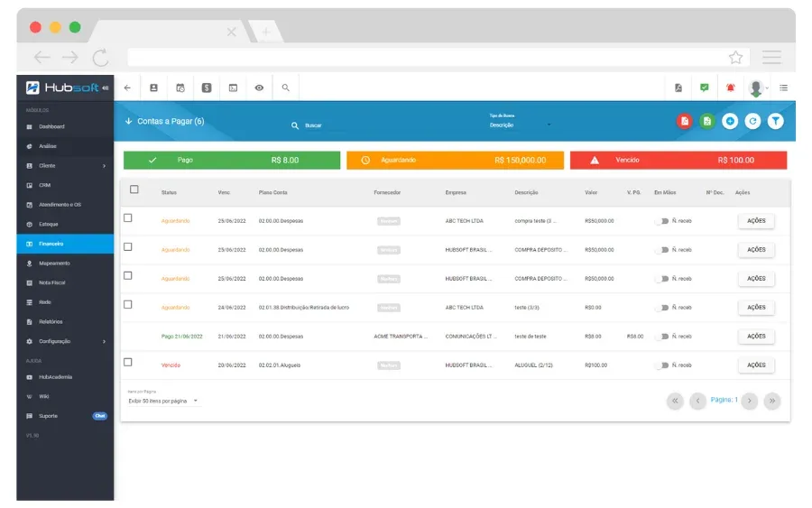Open Dashboard in the sidebar

[x=65, y=127]
